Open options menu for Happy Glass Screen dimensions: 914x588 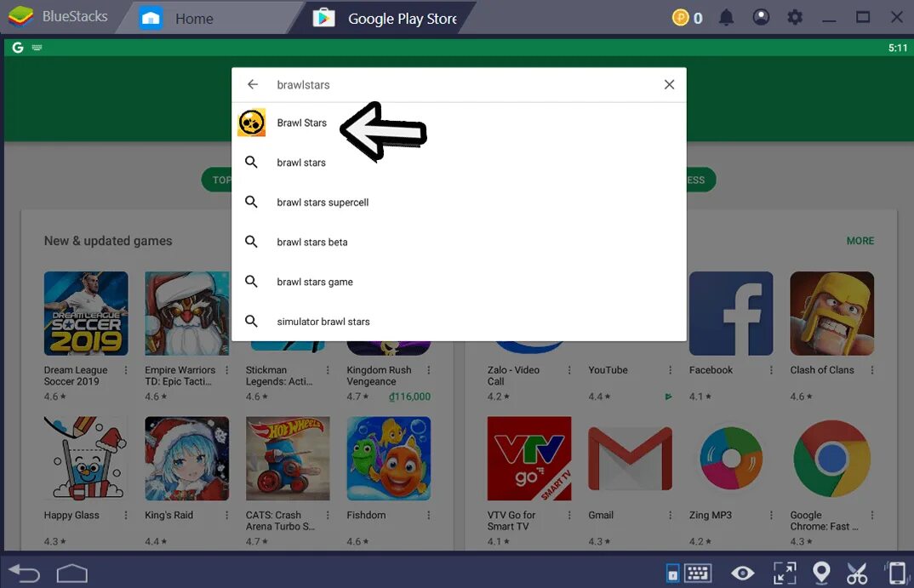click(126, 515)
